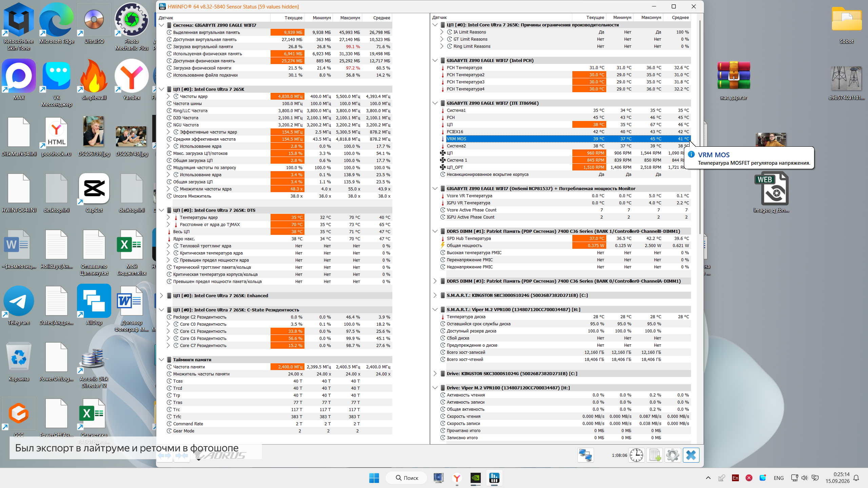The height and width of the screenshot is (488, 868).
Task: Open simplewall firewall shortcut
Action: point(94,80)
